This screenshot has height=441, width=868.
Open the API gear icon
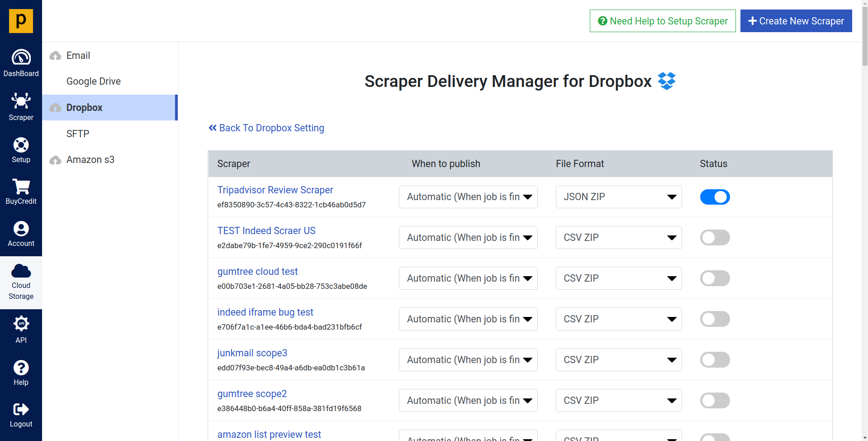21,323
